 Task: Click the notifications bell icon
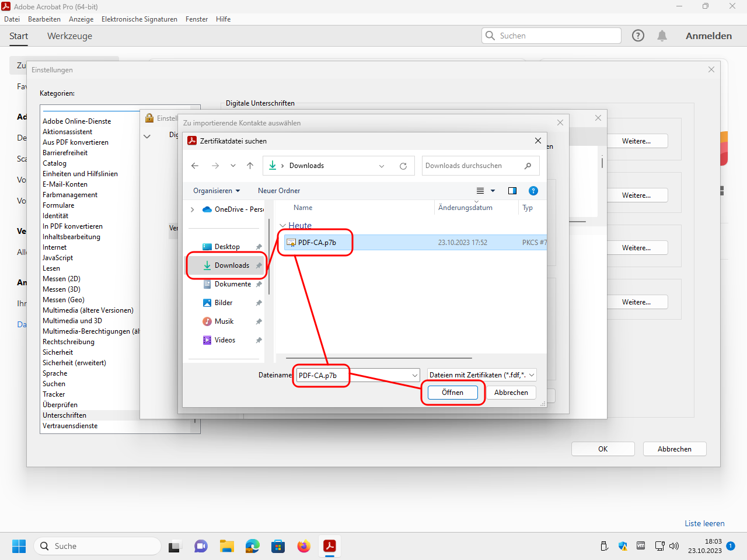662,36
